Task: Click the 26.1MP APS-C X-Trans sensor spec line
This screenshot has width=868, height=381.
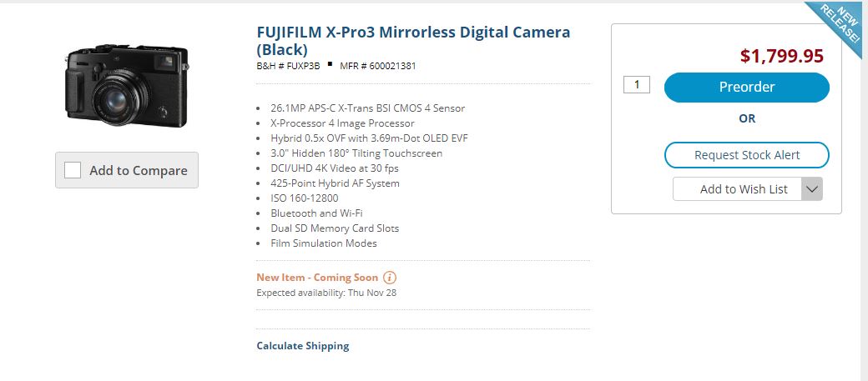Action: click(367, 108)
